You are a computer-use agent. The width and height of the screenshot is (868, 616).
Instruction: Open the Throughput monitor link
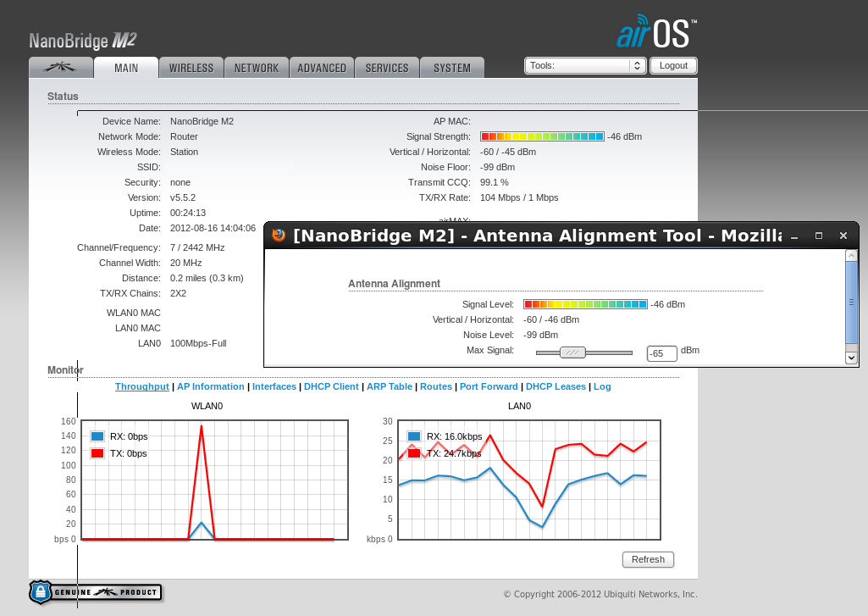point(141,386)
